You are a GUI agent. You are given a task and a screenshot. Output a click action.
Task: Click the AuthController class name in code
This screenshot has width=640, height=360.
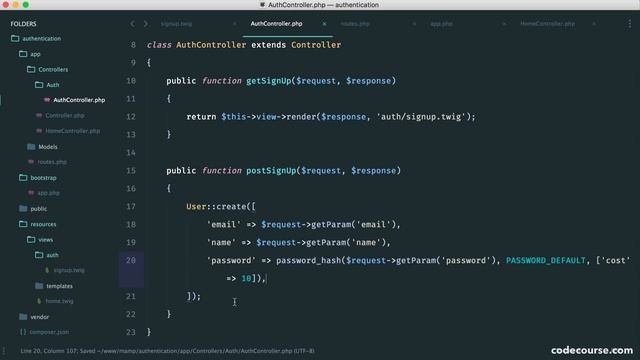211,45
